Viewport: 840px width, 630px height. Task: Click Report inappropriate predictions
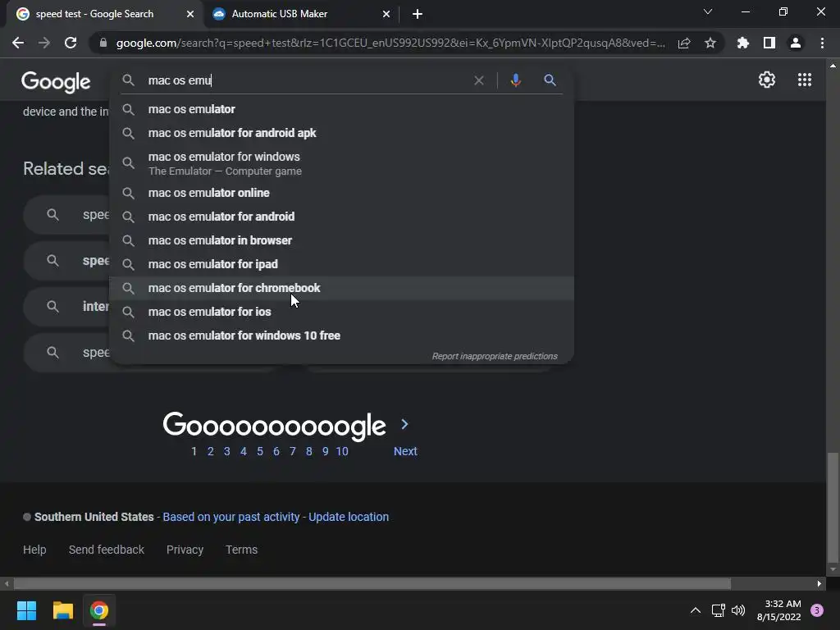495,356
